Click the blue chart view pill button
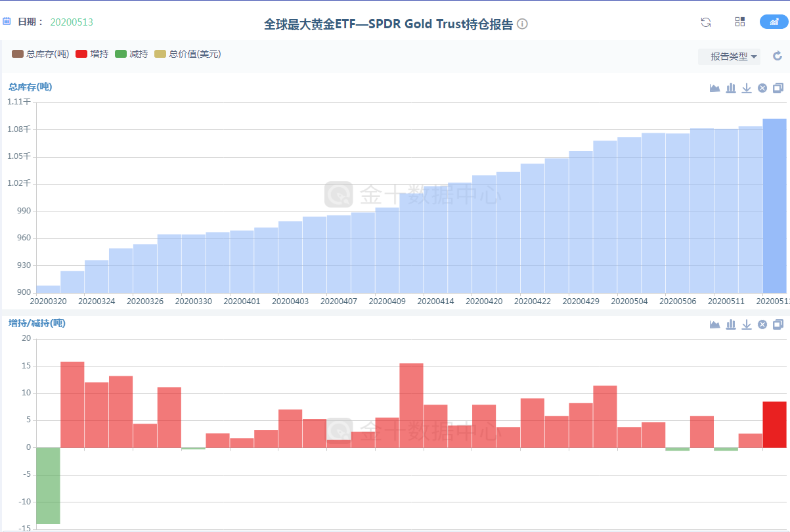Screen dimensions: 790x532 click(x=774, y=22)
